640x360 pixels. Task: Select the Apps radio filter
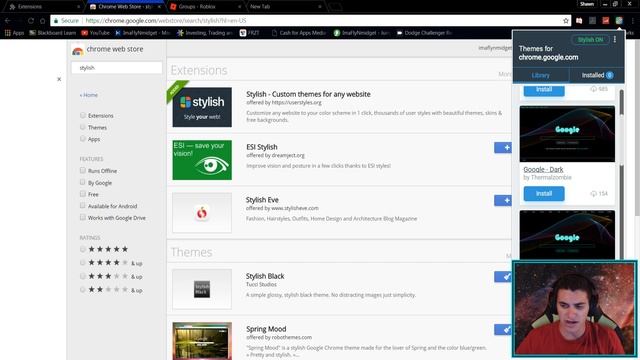[x=83, y=139]
